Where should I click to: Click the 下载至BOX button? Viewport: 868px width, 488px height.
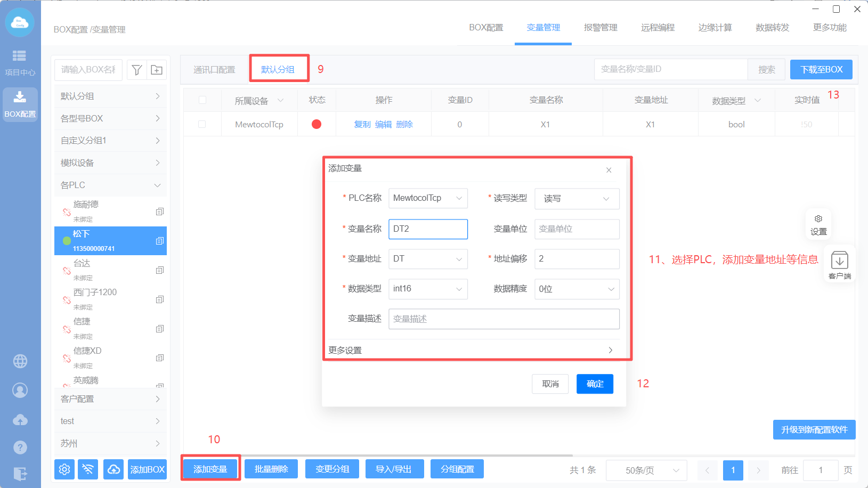coord(821,70)
